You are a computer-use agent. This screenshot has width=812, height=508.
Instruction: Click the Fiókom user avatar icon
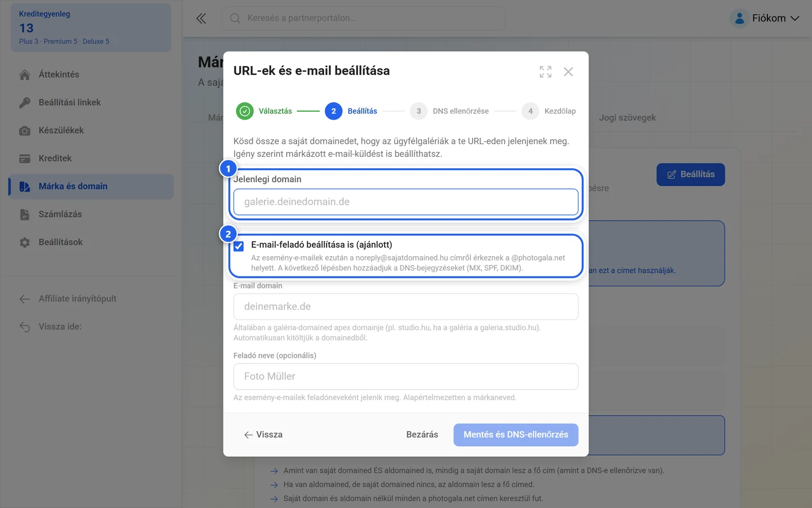(739, 19)
